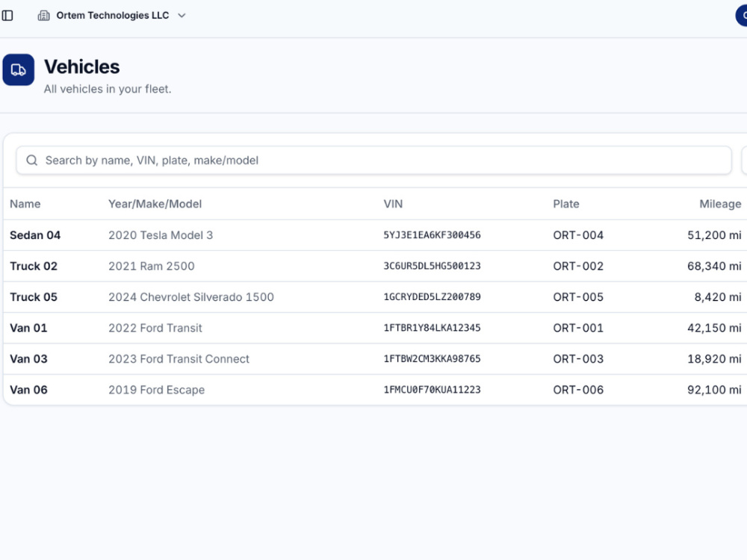Screen dimensions: 747x560
Task: Click the 'All vehicles in your fleet.' subtitle
Action: click(108, 89)
